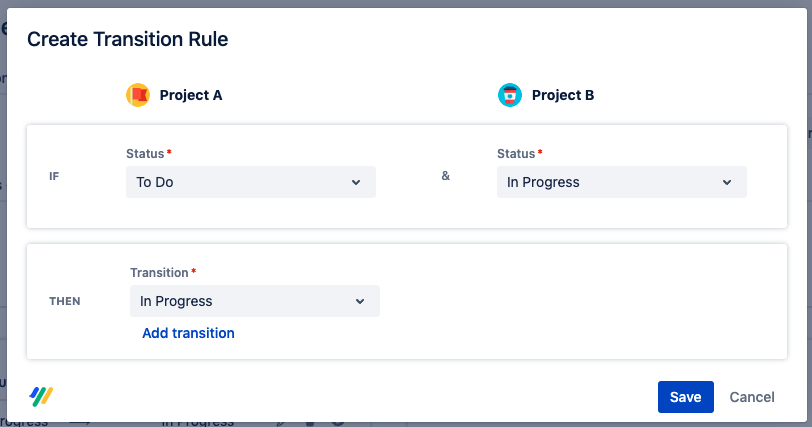Click the Status label above To Do
Screen dimensions: 812x427
click(x=145, y=153)
